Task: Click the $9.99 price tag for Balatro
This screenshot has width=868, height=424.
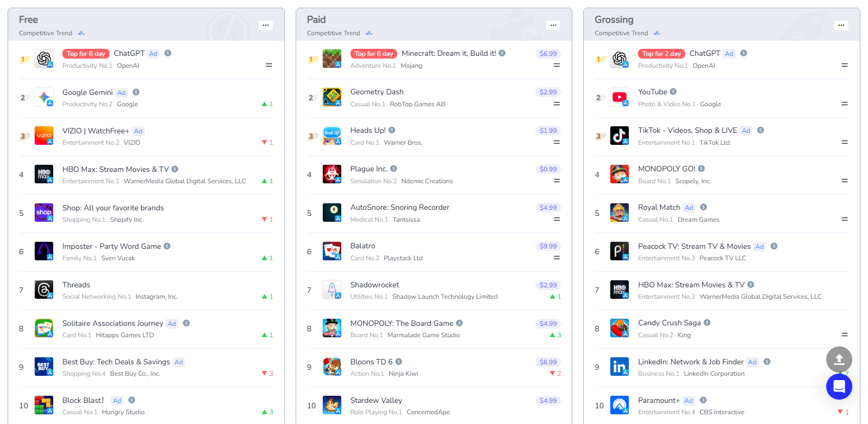Action: pos(548,246)
